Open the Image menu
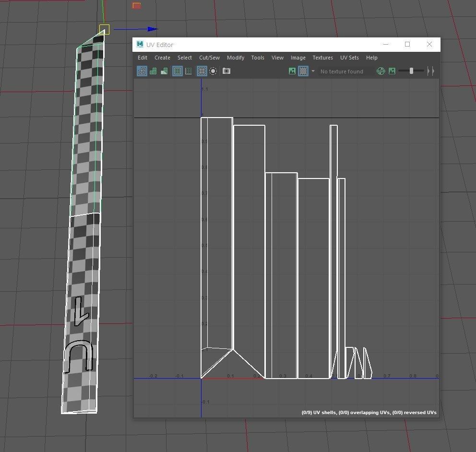 298,58
